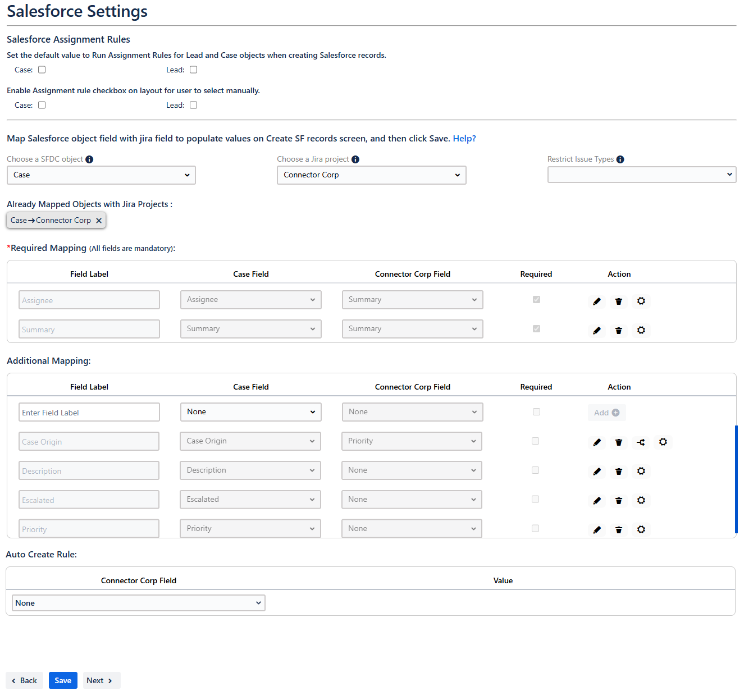Screen dimensions: 744x700
Task: Toggle Required checkbox in Summary required mapping row
Action: (536, 329)
